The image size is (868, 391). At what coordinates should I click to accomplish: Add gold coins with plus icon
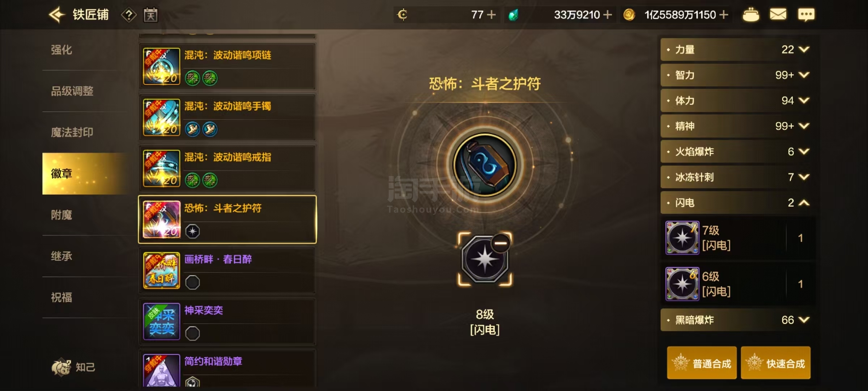(724, 15)
